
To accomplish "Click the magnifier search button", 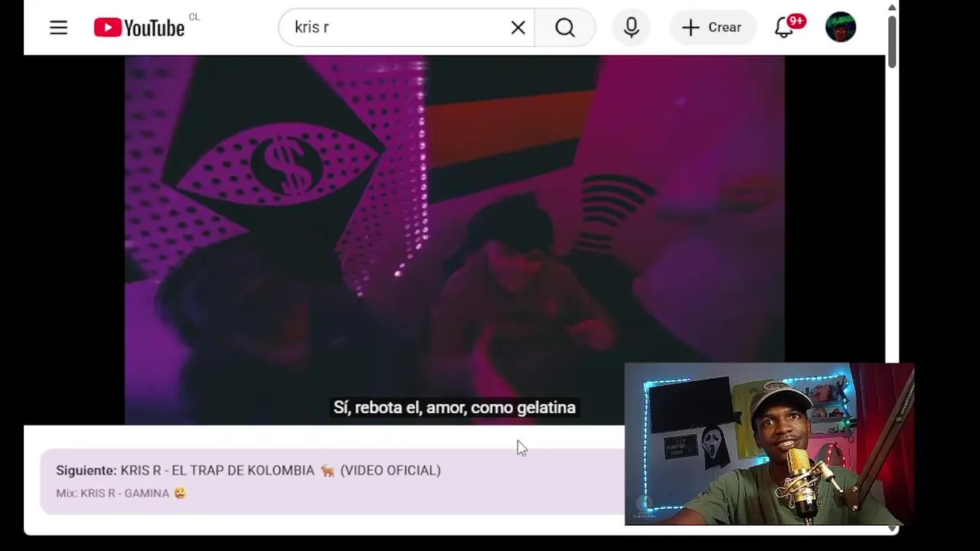I will click(565, 28).
